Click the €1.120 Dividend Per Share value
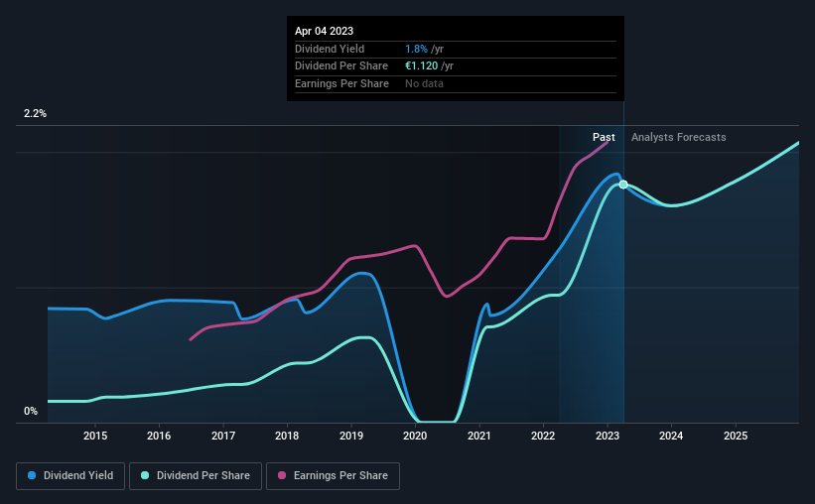 [422, 66]
